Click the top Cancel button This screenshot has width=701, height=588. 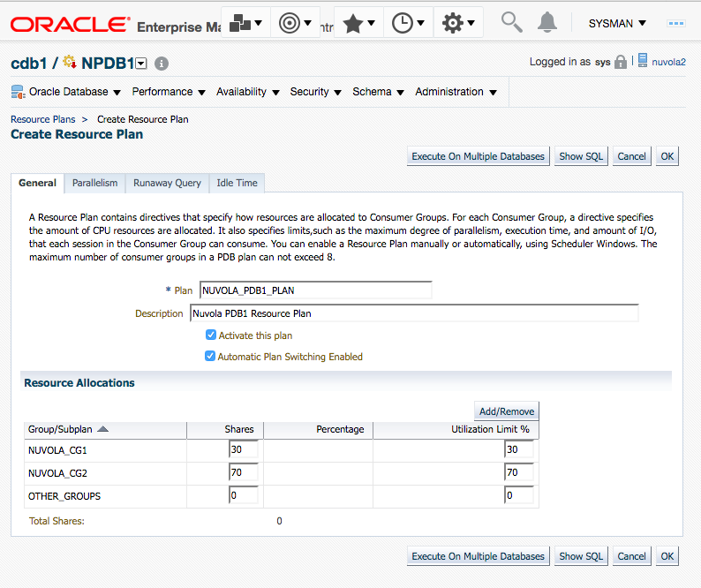pos(631,156)
